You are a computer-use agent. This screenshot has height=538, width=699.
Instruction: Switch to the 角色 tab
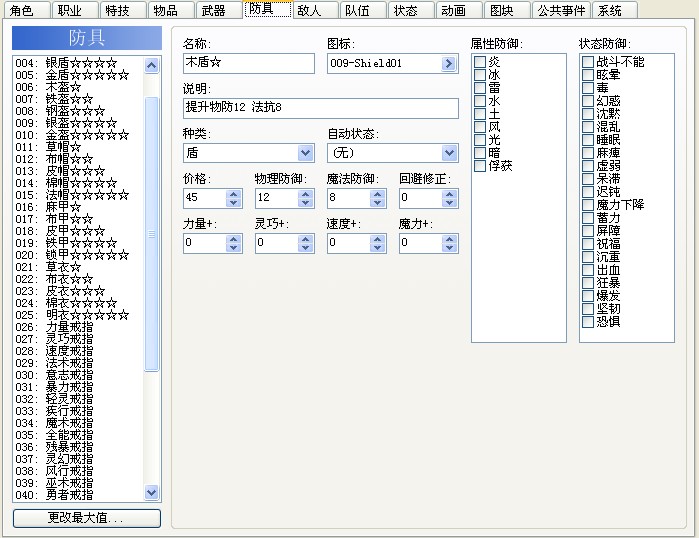tap(27, 10)
